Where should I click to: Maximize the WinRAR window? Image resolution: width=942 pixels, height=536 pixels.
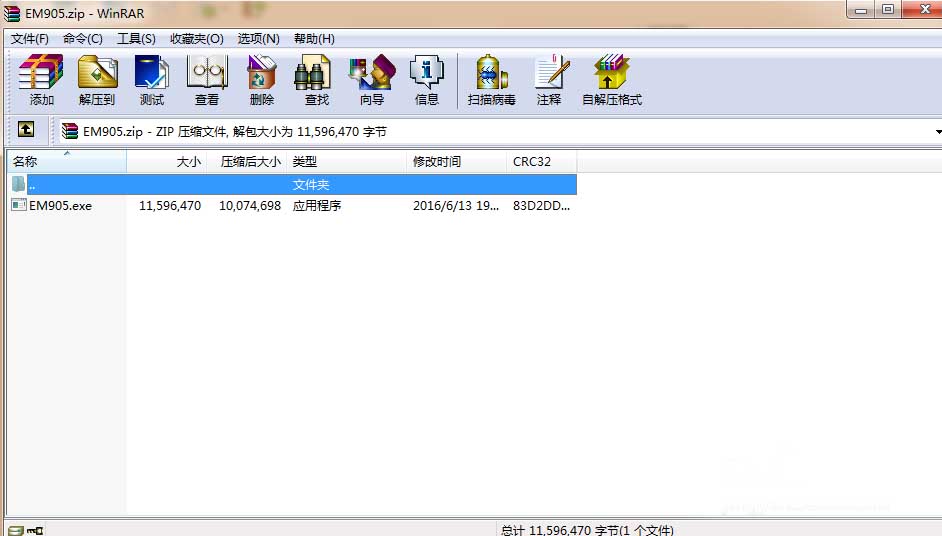tap(888, 10)
